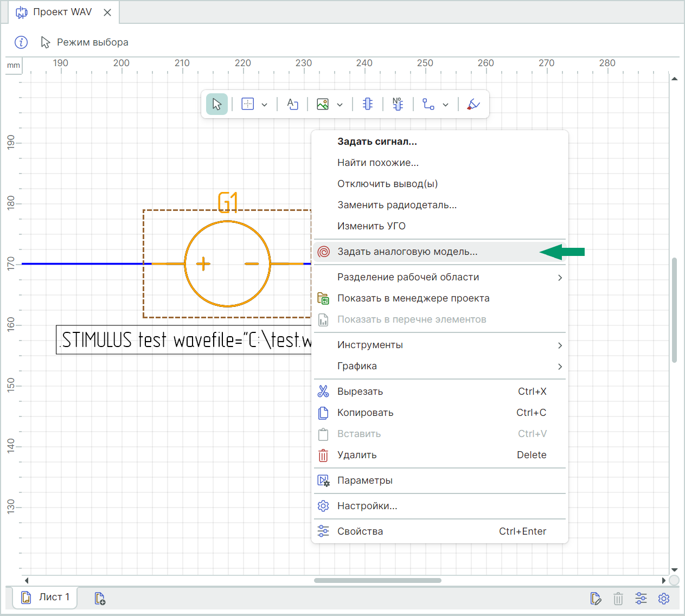Viewport: 685px width, 616px height.
Task: Choose Задать аналоговую модель... from context menu
Action: point(407,252)
